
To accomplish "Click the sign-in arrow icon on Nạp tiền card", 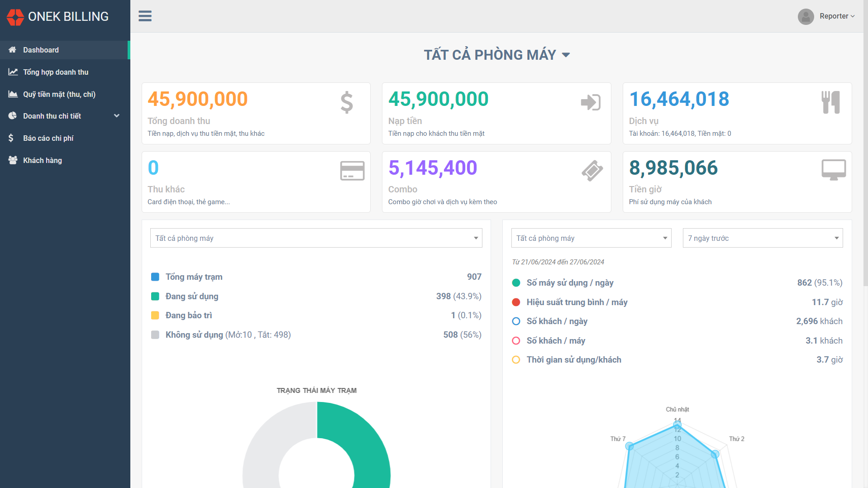I will point(591,102).
